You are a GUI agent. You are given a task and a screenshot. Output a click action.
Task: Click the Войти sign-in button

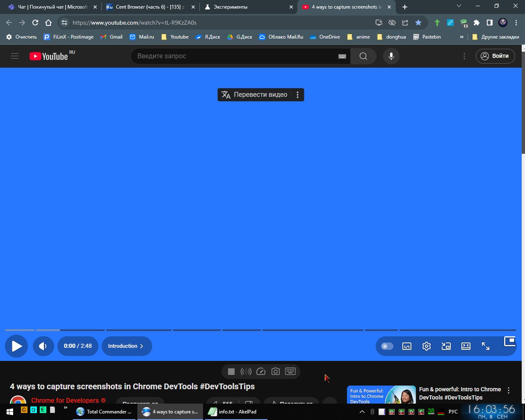point(495,56)
